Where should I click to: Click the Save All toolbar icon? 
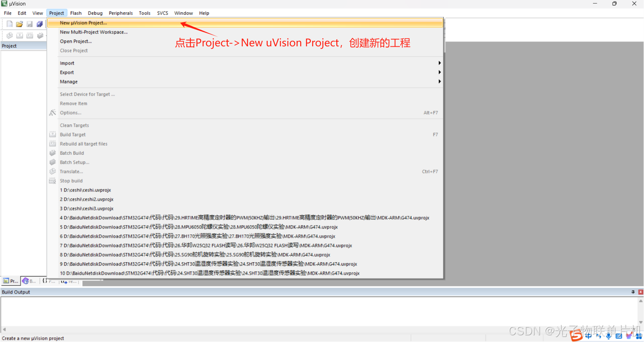pos(40,24)
